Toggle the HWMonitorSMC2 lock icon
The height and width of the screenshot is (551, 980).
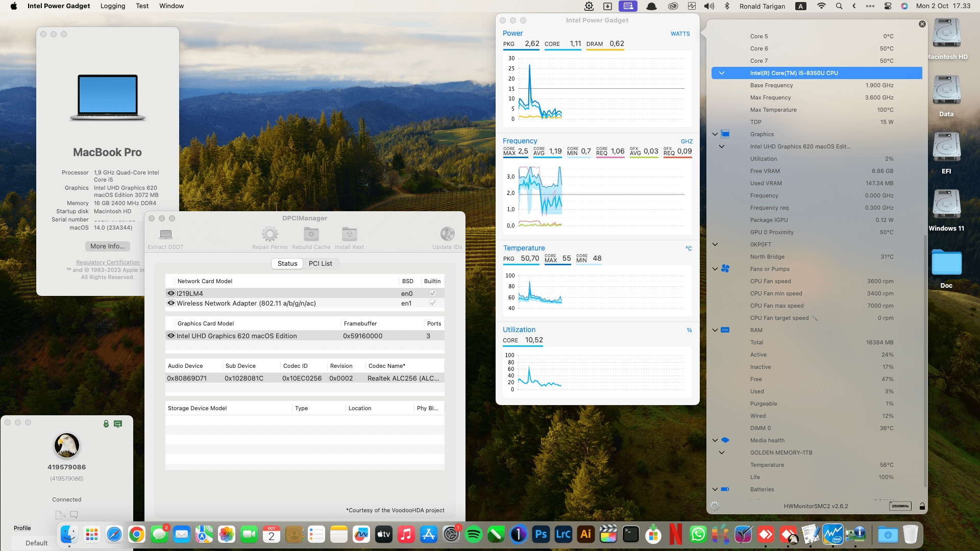pos(922,506)
